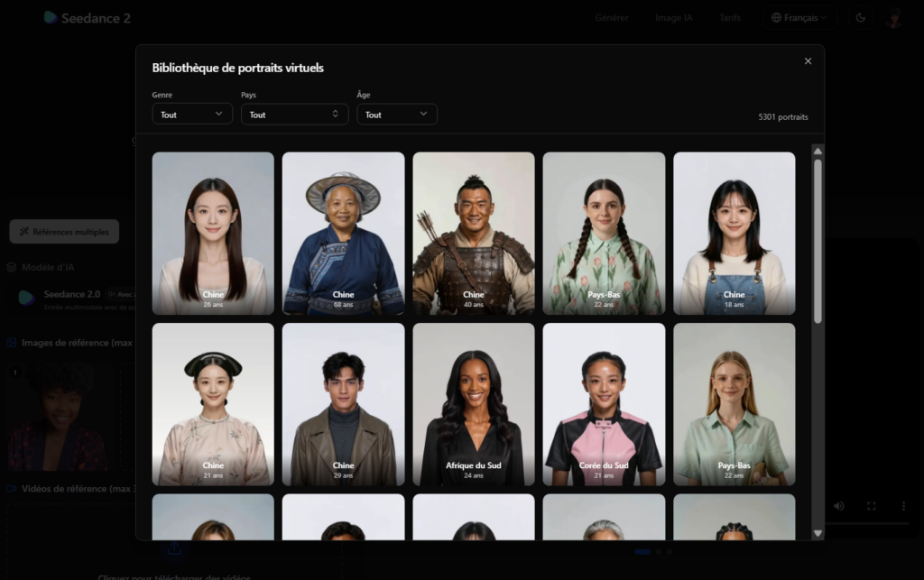Screen dimensions: 924x580
Task: Click the Références multiples button
Action: (x=63, y=231)
